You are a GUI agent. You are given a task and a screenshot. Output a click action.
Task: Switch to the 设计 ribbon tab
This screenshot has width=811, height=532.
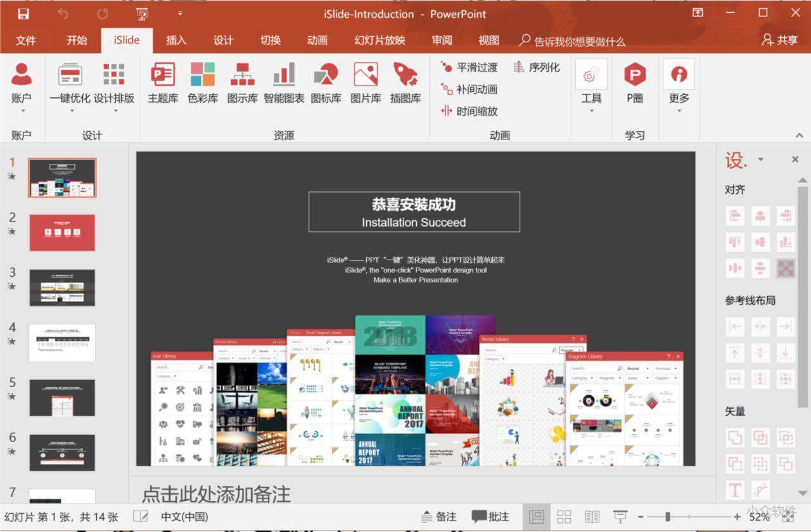point(223,41)
